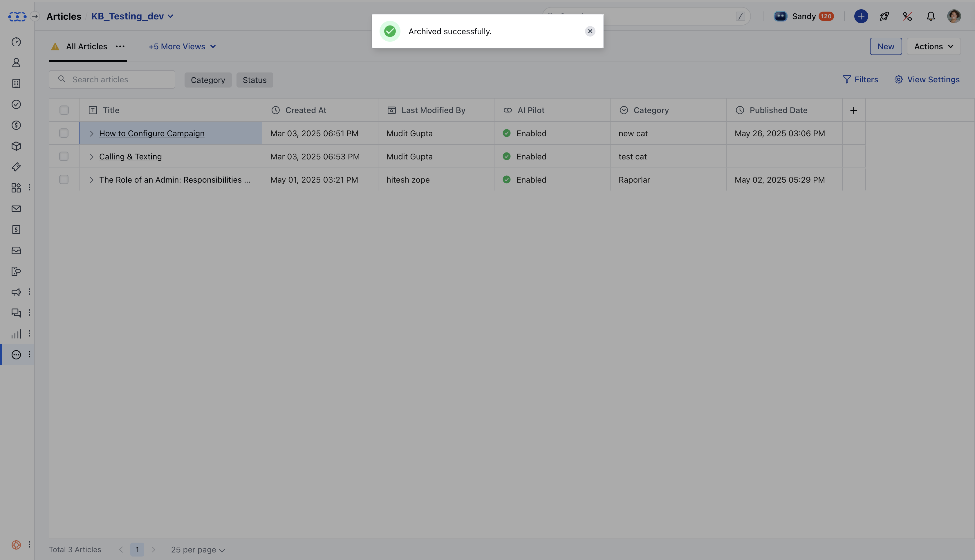Open the rocket icon in top bar
Image resolution: width=975 pixels, height=560 pixels.
[x=884, y=16]
